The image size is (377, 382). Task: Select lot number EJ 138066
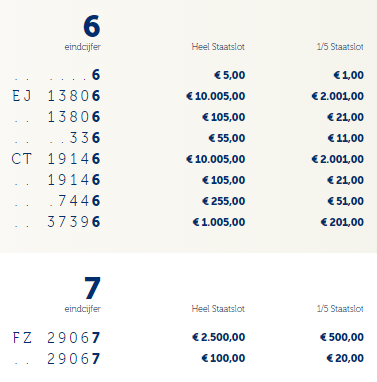coord(56,96)
